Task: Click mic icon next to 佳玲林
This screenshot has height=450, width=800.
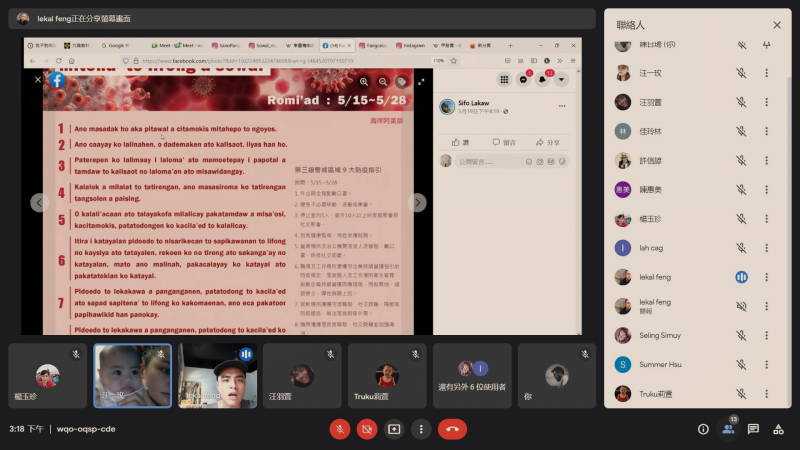Action: [x=741, y=131]
